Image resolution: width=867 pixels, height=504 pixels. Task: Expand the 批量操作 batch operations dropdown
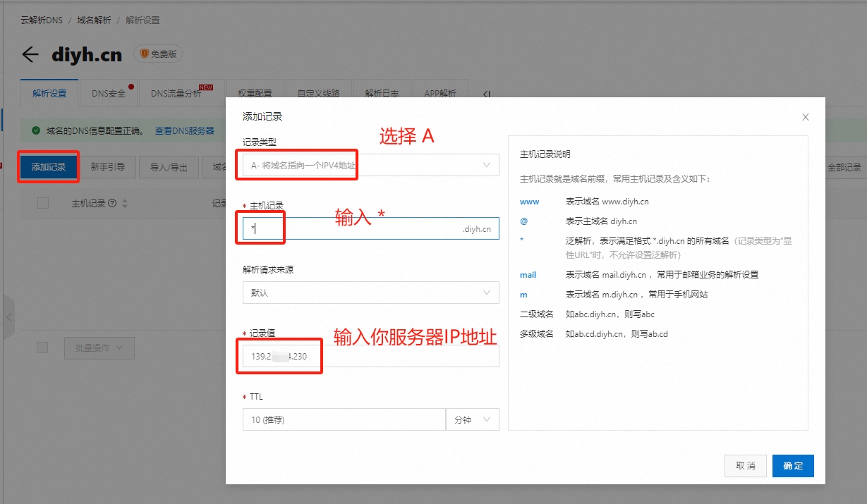pos(99,348)
